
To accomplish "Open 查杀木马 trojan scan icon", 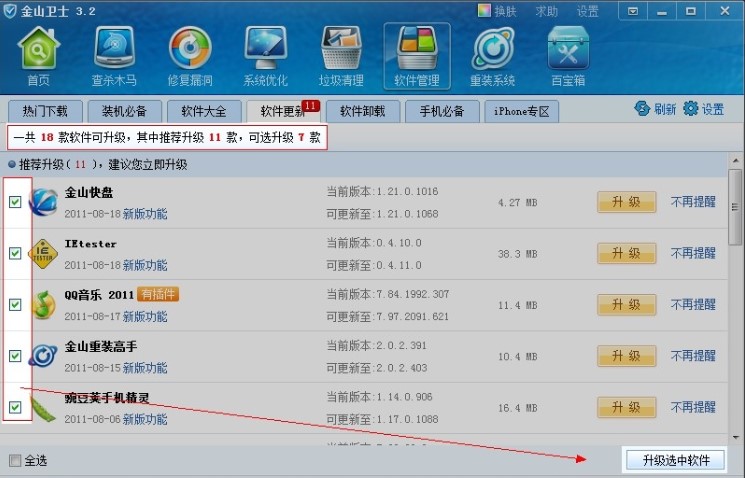I will click(x=114, y=57).
